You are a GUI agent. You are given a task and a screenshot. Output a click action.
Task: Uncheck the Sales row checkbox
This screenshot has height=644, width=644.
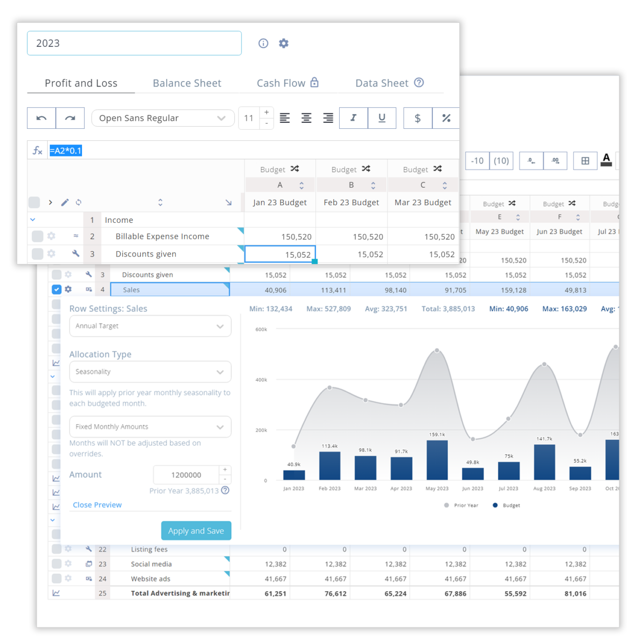(x=56, y=289)
